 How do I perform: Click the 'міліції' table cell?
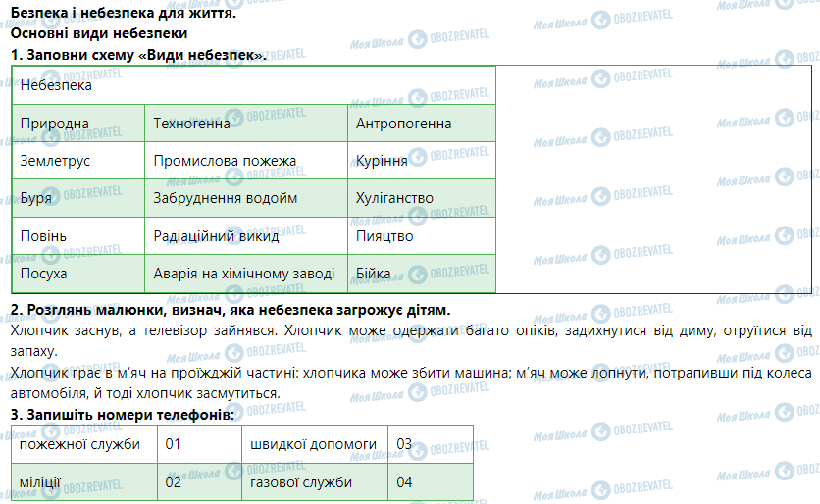(84, 482)
